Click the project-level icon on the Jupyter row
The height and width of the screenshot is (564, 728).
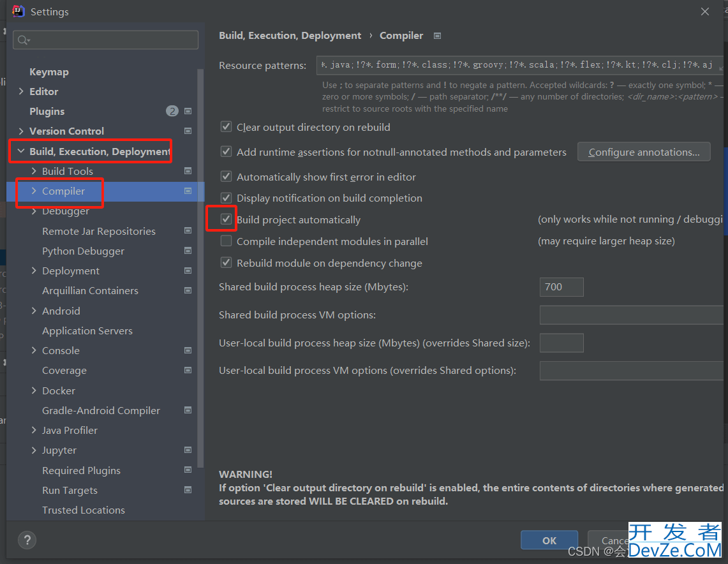coord(188,450)
